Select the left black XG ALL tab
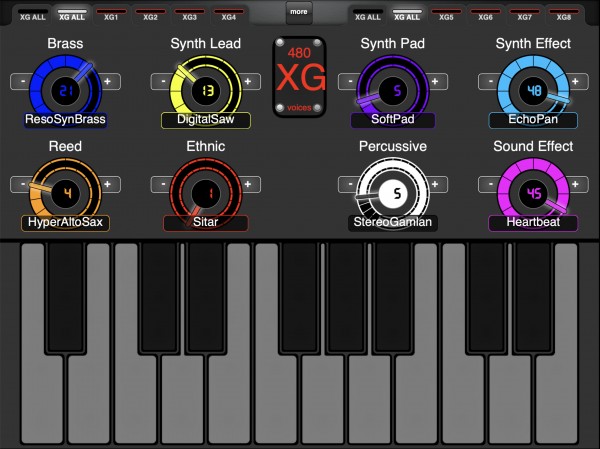The image size is (600, 449). pos(33,15)
